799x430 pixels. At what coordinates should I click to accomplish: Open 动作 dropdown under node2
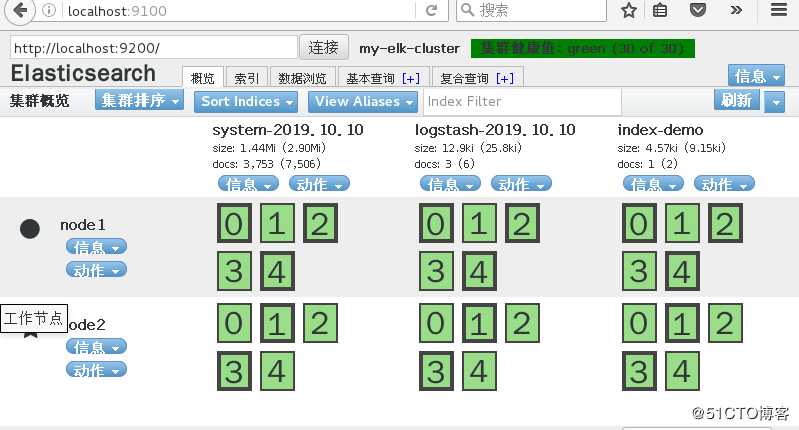pos(96,369)
